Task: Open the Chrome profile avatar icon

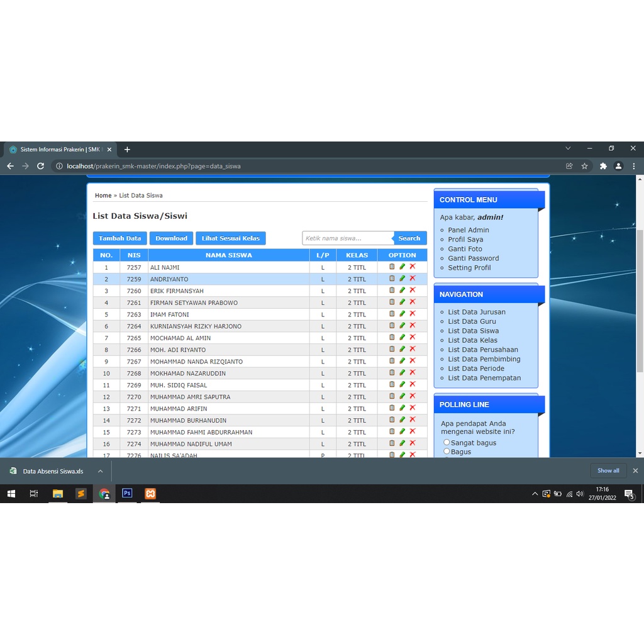Action: (x=618, y=166)
